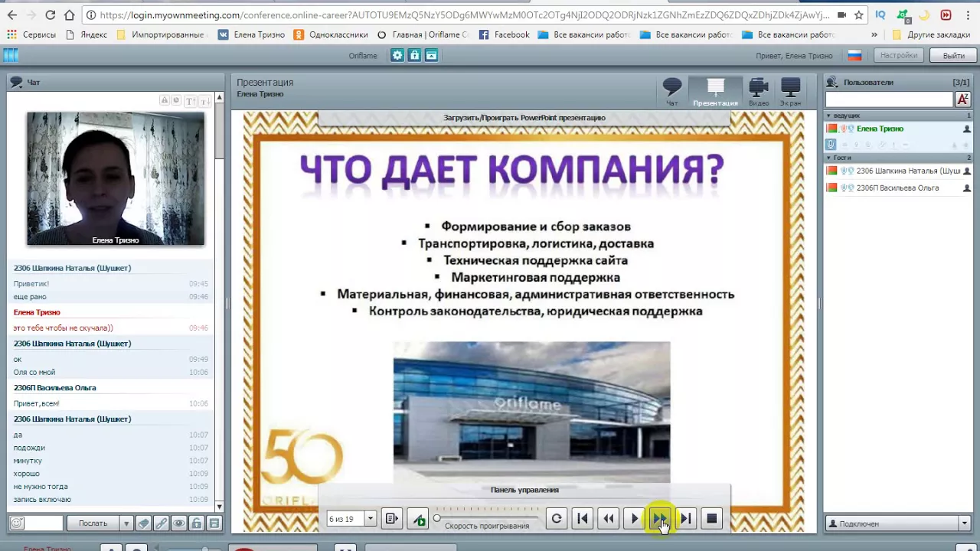Toggle chat visibility eye icon
Viewport: 980px width, 551px height.
click(x=178, y=523)
